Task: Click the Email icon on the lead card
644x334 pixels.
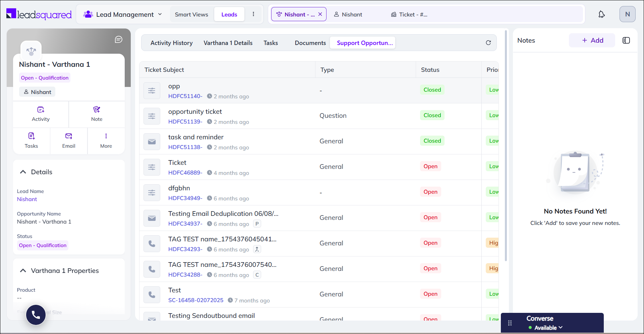Action: point(68,140)
